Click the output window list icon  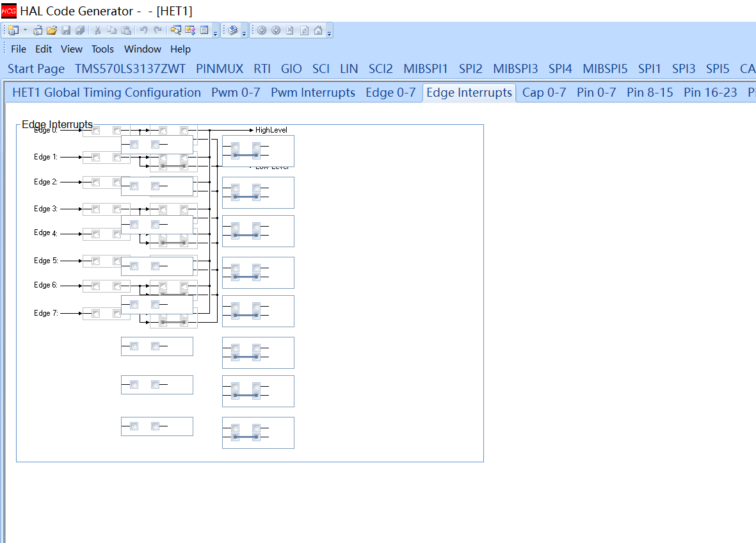click(204, 30)
